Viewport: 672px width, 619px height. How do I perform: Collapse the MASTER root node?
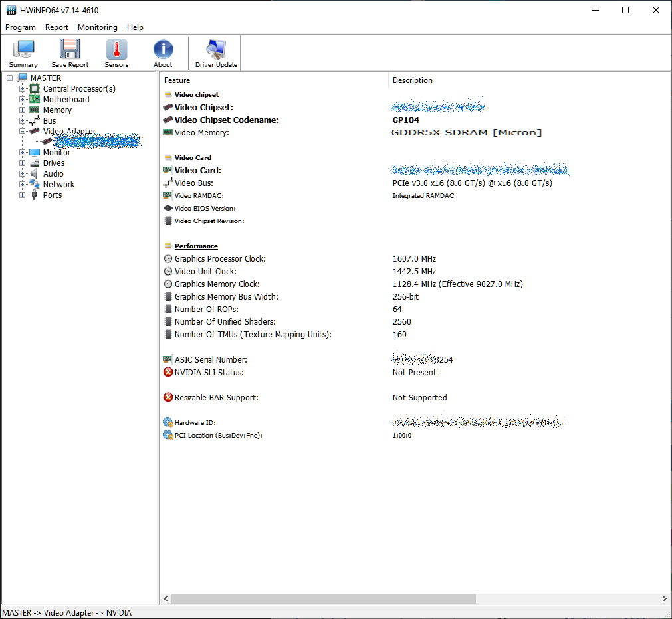(9, 78)
